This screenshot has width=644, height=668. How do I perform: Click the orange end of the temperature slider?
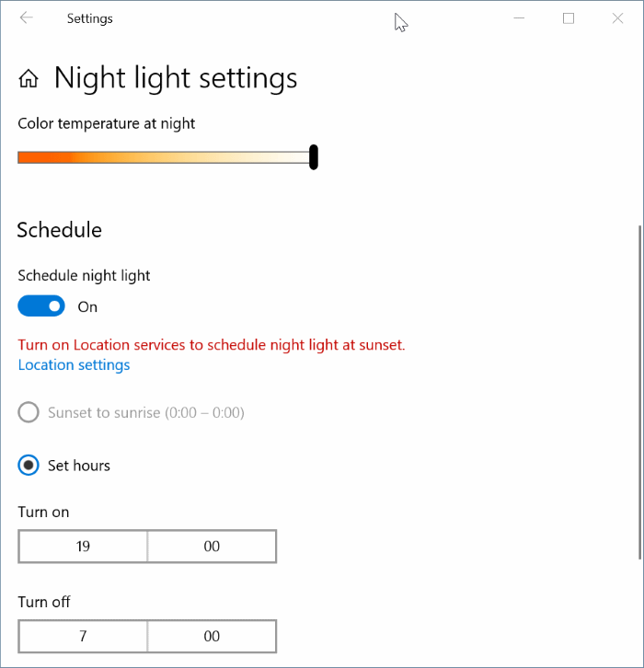pos(28,158)
